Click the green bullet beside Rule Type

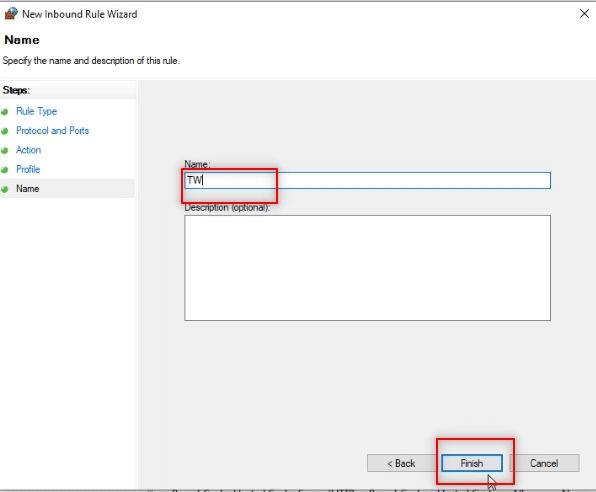click(5, 112)
